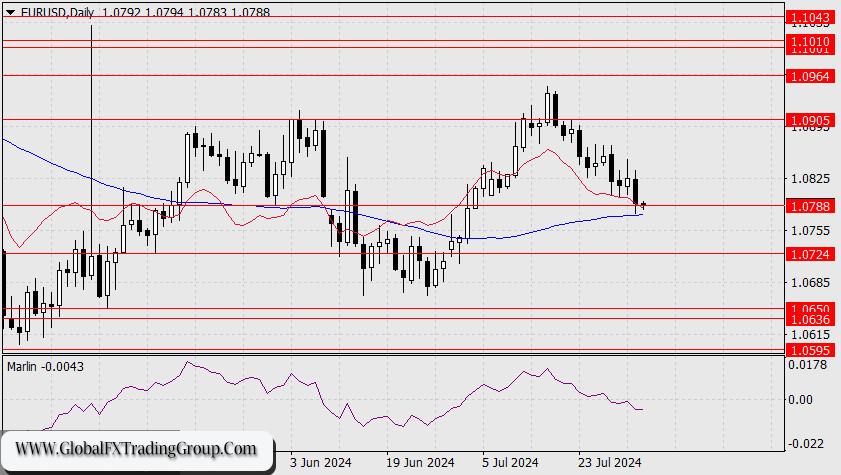Select the 1.1043 price level label
The image size is (841, 475).
[810, 18]
